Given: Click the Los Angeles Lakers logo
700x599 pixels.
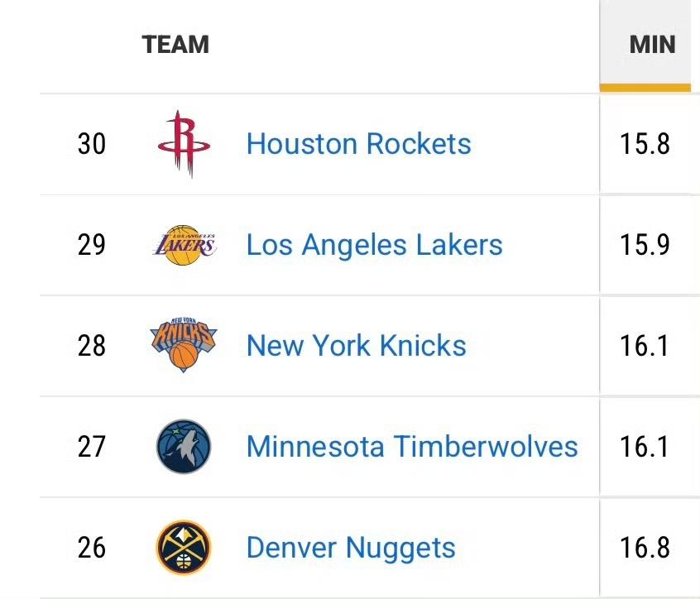Looking at the screenshot, I should coord(184,245).
